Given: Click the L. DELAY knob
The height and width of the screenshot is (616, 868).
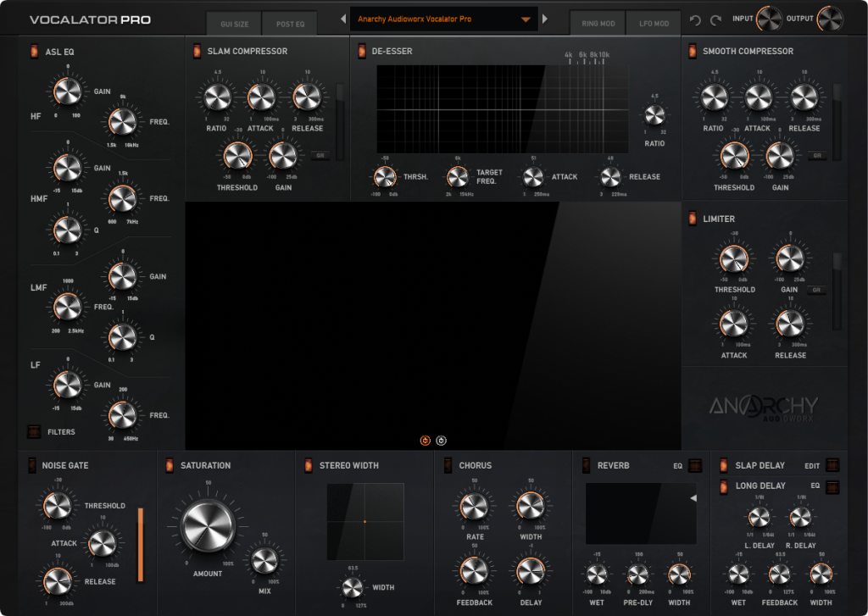Looking at the screenshot, I should click(x=759, y=518).
